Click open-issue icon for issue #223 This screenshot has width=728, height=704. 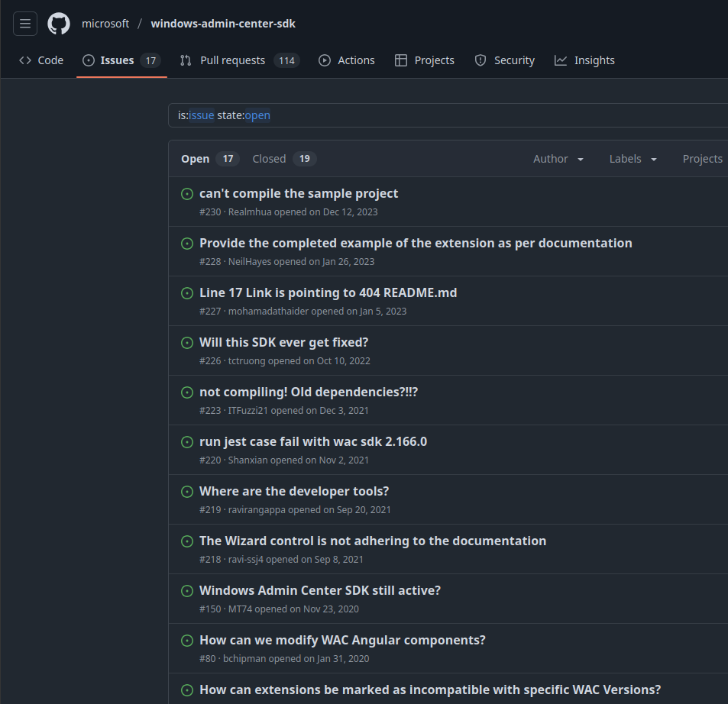coord(187,392)
